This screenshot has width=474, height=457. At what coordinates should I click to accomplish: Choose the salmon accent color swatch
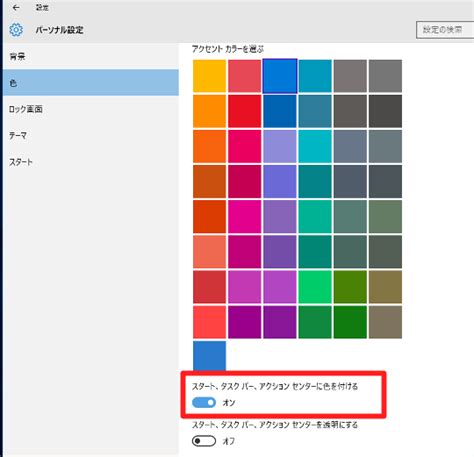(x=209, y=252)
